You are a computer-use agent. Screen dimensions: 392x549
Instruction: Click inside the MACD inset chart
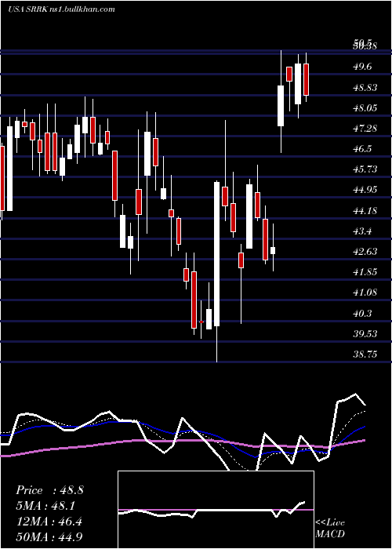click(216, 510)
